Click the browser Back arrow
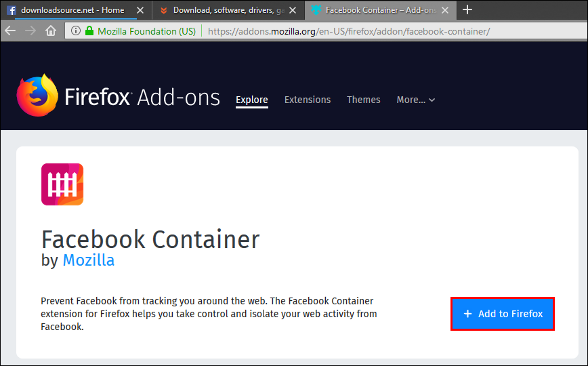 10,30
